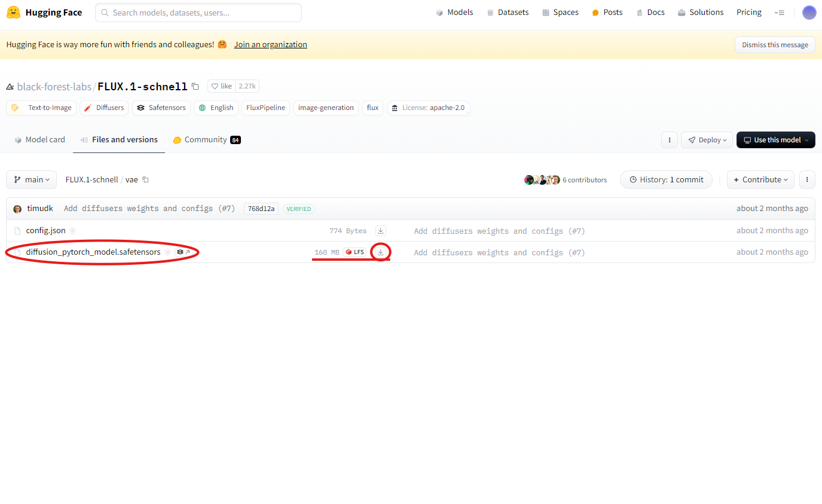Viewport: 822px width, 504px height.
Task: Expand the navigation more-options menu icon
Action: [779, 13]
